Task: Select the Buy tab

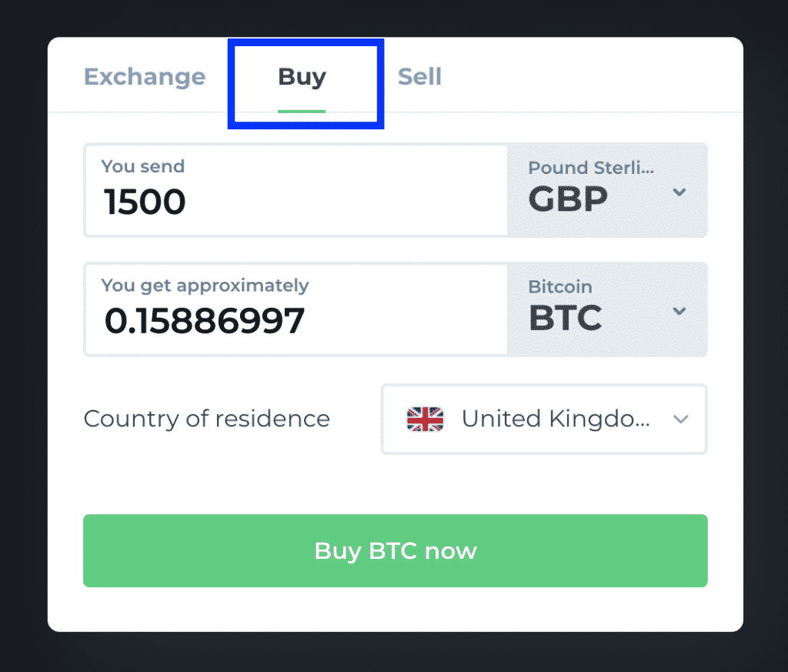Action: point(302,77)
